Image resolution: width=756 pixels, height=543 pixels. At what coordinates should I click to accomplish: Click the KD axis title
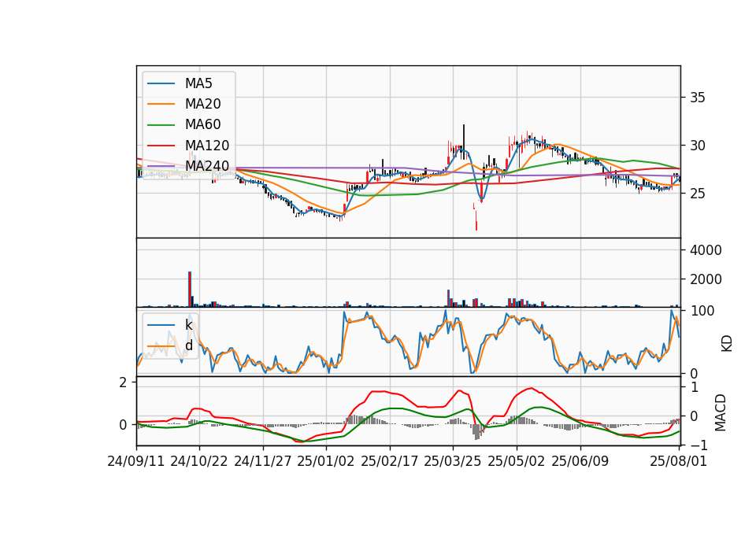coord(727,344)
